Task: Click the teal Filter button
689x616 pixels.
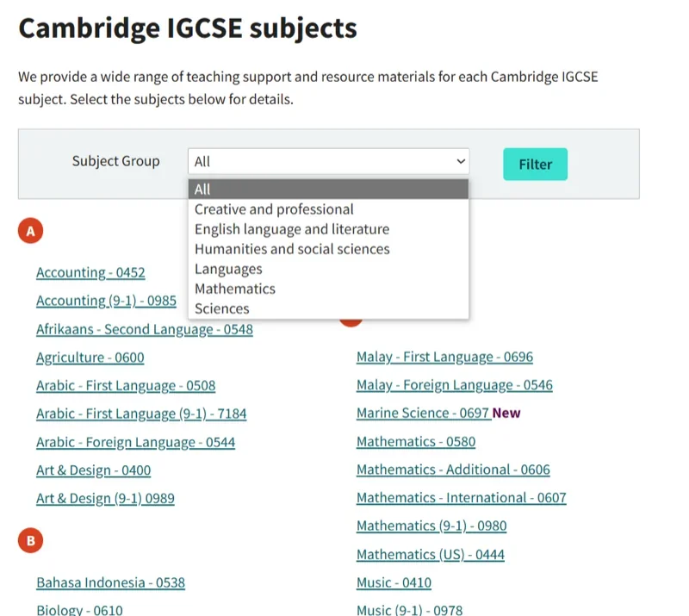Action: [x=535, y=164]
